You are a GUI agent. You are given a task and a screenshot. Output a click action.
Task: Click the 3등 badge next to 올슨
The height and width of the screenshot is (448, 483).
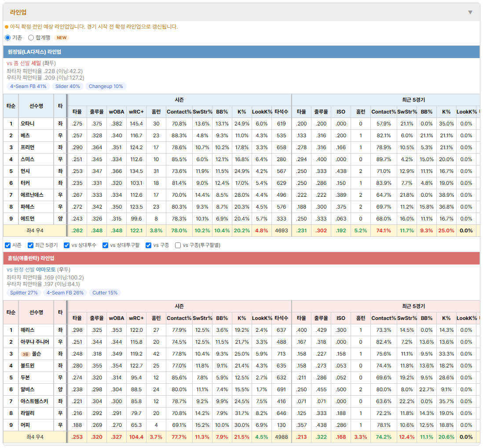25,354
